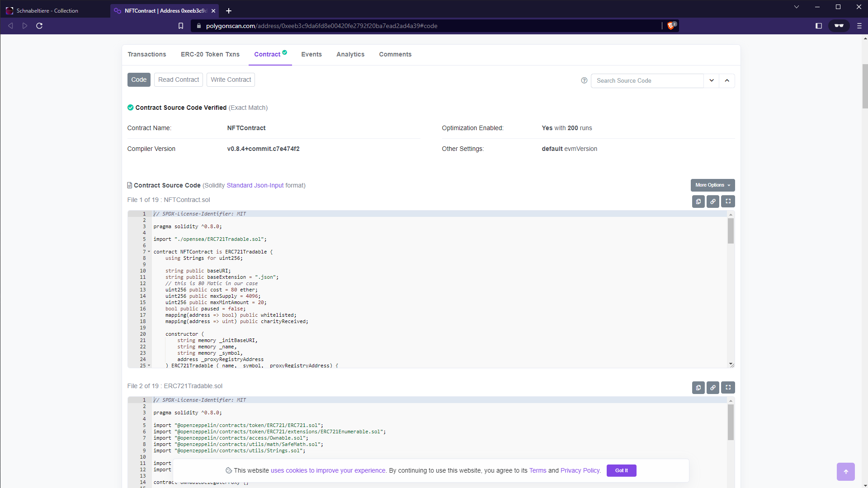Click permalink icon for NFTContract.sol file
This screenshot has height=488, width=868.
point(713,202)
